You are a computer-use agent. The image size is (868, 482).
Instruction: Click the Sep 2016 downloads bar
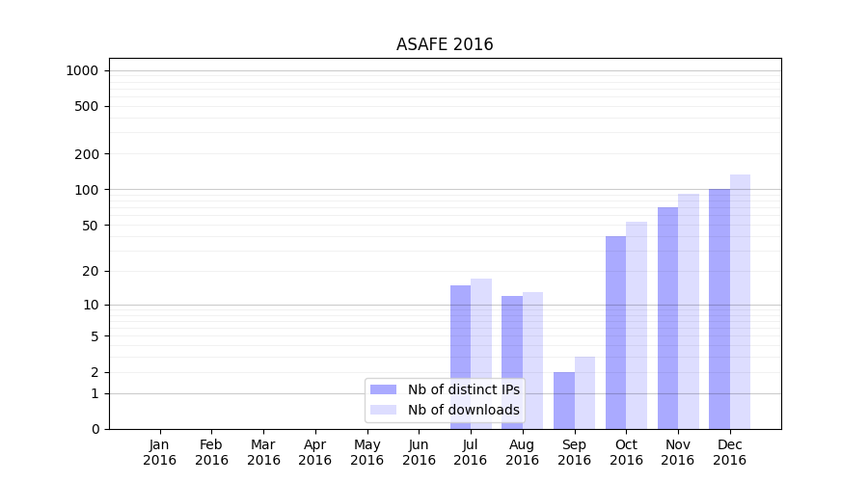point(584,392)
